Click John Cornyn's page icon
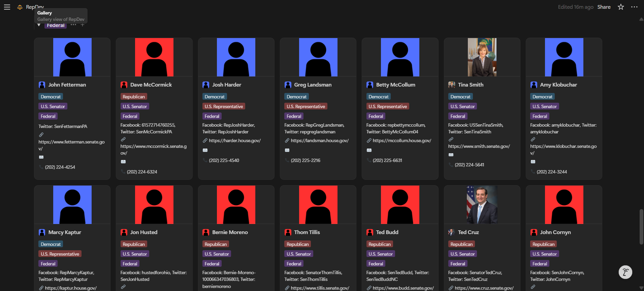The height and width of the screenshot is (291, 644). click(x=534, y=232)
